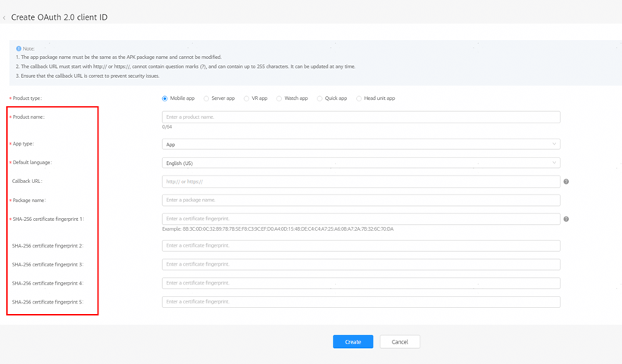The width and height of the screenshot is (622, 364).
Task: Expand the App type dropdown
Action: coord(361,145)
